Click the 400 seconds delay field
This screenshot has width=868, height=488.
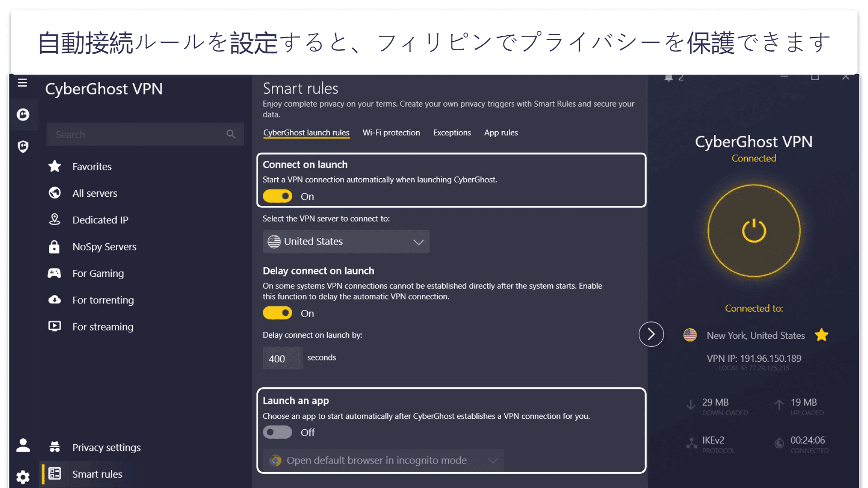[x=283, y=358]
